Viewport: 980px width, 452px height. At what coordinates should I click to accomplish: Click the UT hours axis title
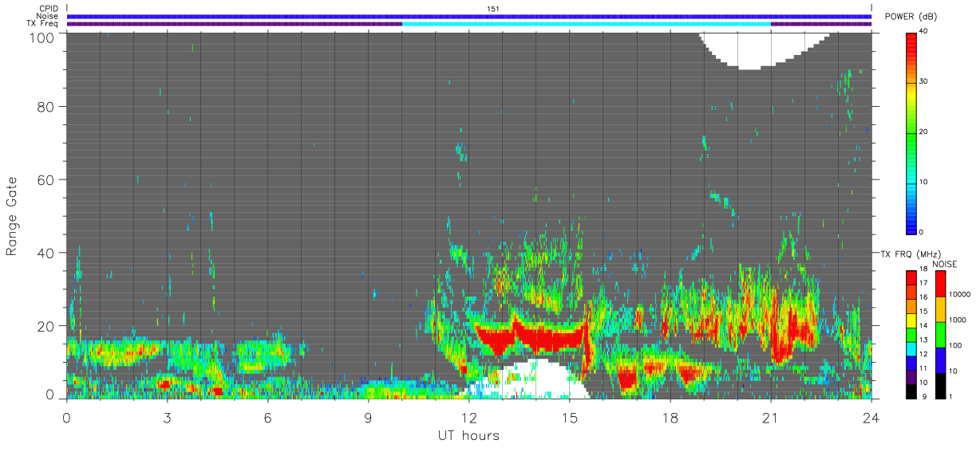468,436
